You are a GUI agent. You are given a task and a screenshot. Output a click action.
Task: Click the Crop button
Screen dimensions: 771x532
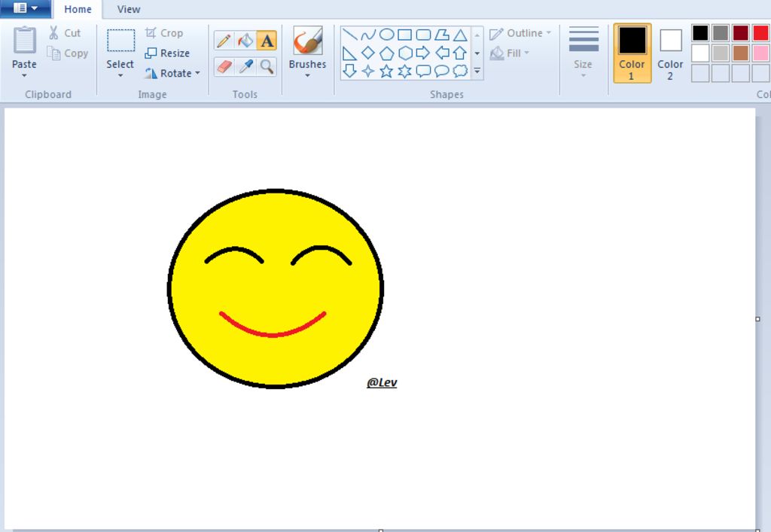[x=164, y=33]
